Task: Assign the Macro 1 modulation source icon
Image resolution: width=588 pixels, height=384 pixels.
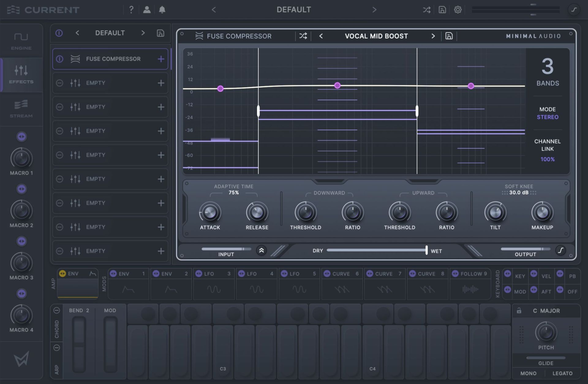Action: 21,136
